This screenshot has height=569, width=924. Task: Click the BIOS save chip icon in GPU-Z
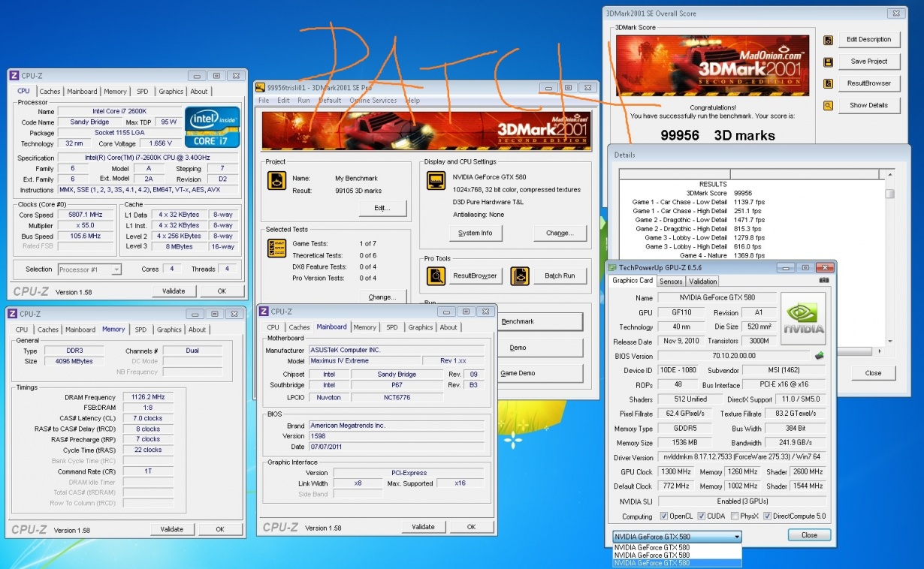pyautogui.click(x=819, y=356)
